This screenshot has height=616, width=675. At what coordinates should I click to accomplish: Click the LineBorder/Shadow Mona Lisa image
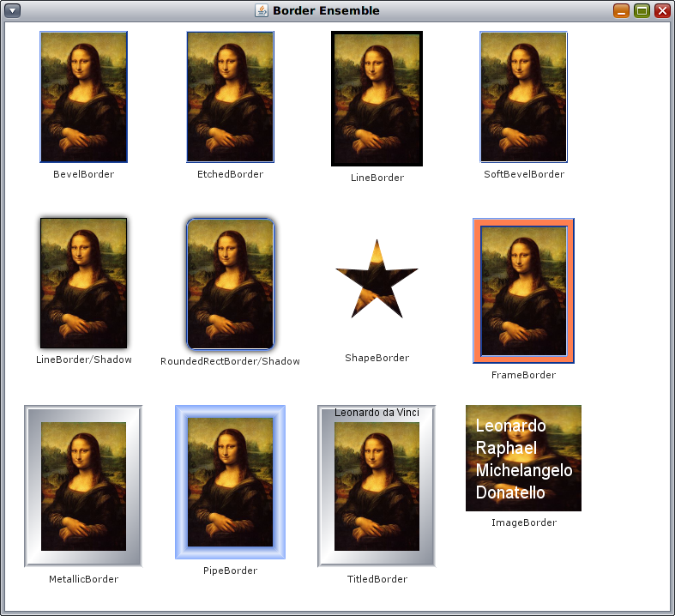(x=83, y=283)
